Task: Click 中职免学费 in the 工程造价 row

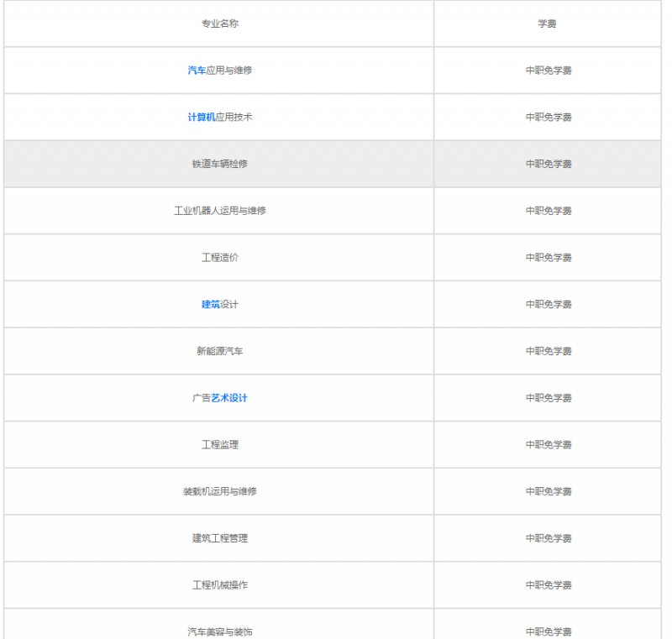Action: pyautogui.click(x=549, y=258)
